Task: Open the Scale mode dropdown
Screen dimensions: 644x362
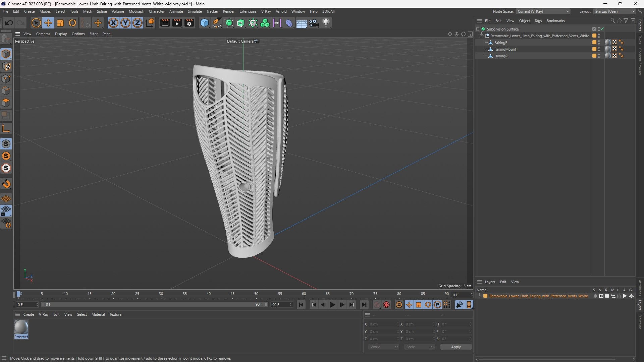Action: coord(420,347)
